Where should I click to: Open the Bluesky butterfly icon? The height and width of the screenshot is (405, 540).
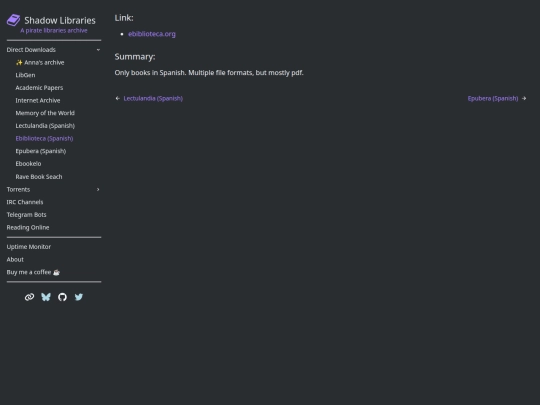46,297
